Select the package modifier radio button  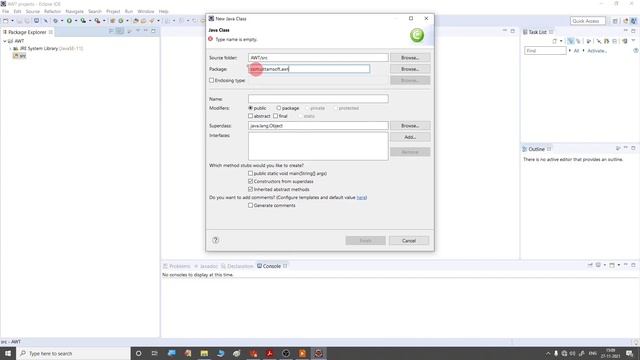pos(279,108)
